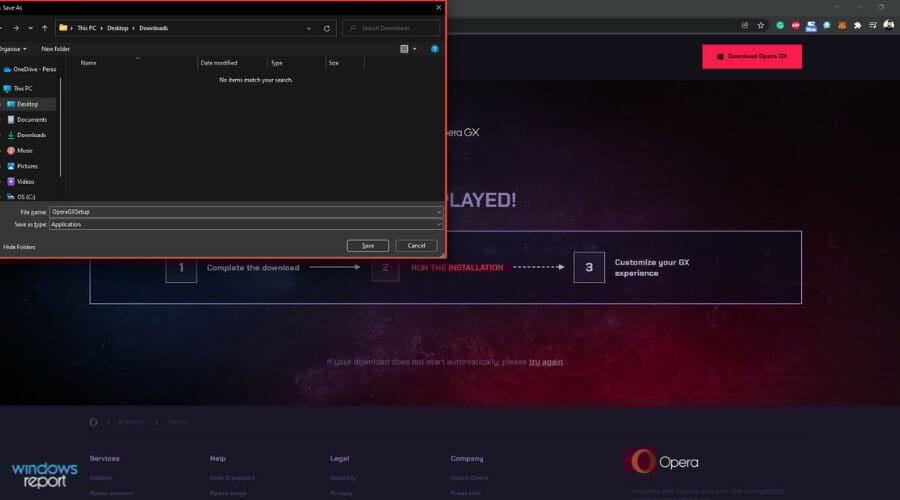
Task: Select OS (C:) drive in sidebar
Action: [x=21, y=197]
